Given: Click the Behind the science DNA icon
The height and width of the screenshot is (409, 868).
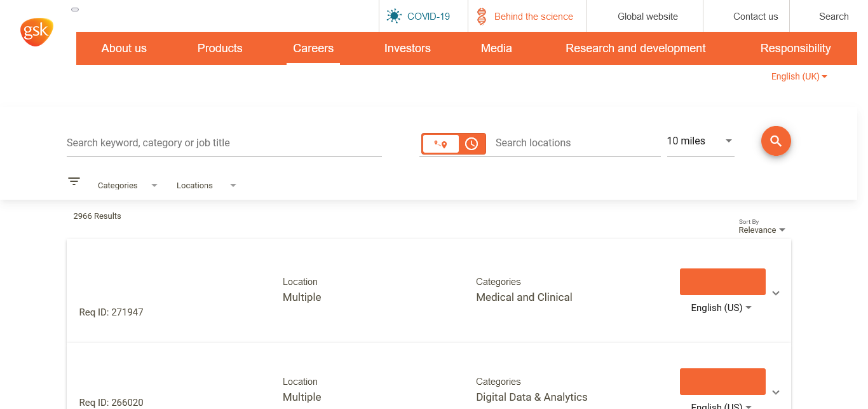Looking at the screenshot, I should tap(482, 17).
